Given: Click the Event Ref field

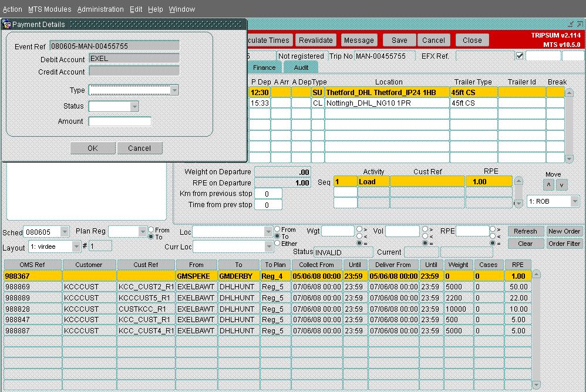Looking at the screenshot, I should (x=114, y=46).
